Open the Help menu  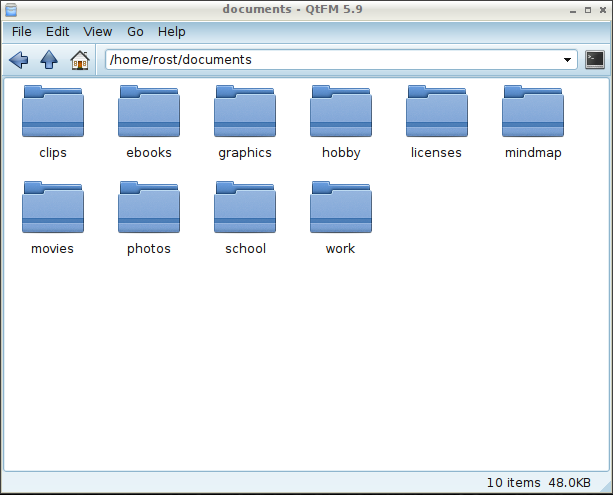point(172,32)
